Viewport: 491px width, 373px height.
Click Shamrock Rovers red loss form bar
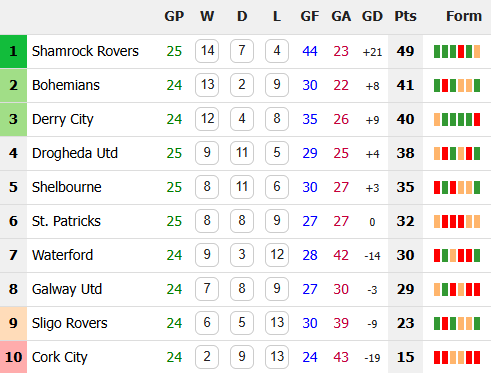pyautogui.click(x=461, y=52)
